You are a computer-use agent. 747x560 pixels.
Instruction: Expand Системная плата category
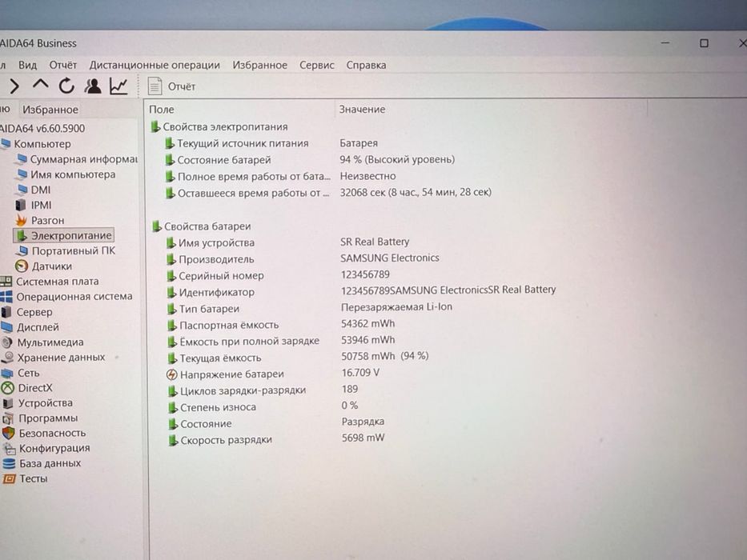[50, 282]
